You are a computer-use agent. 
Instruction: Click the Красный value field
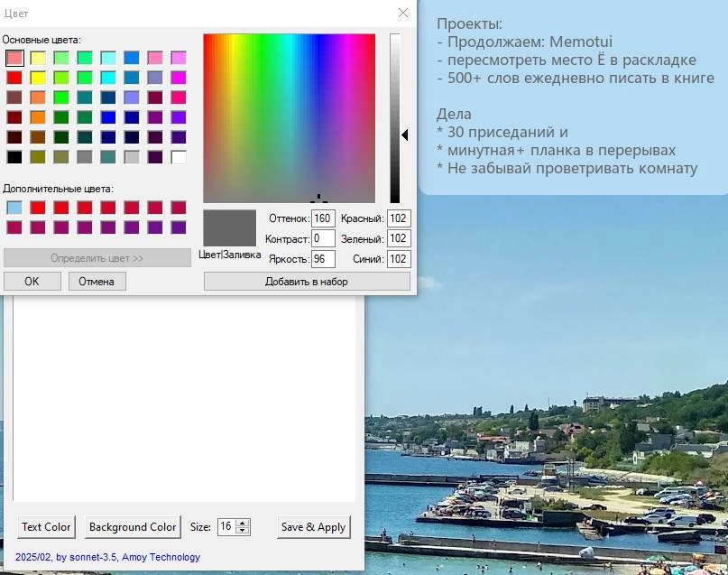399,218
